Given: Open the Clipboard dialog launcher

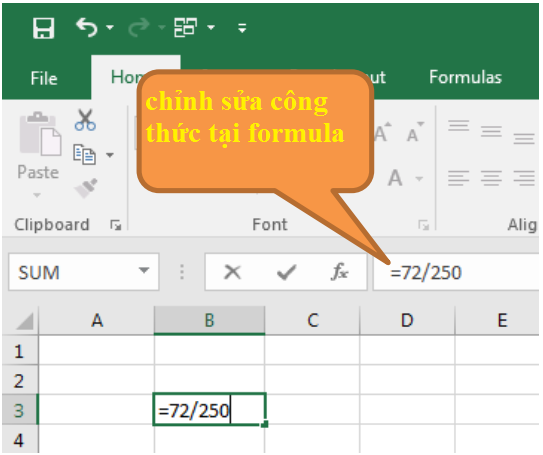Looking at the screenshot, I should point(116,225).
